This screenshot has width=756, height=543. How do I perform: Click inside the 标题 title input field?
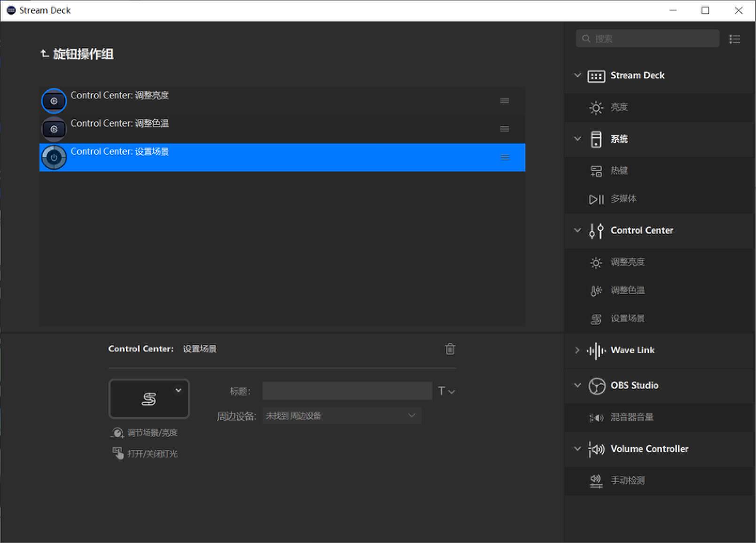(346, 390)
